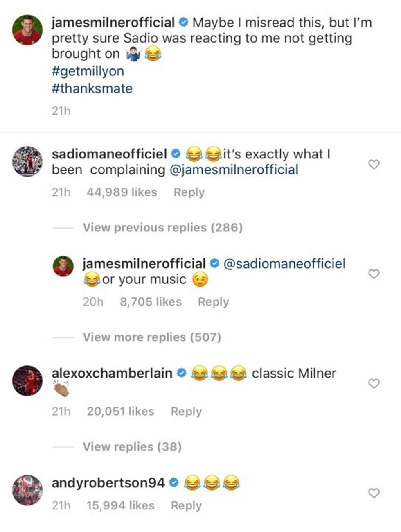Like the 'or your music' reply

click(374, 274)
